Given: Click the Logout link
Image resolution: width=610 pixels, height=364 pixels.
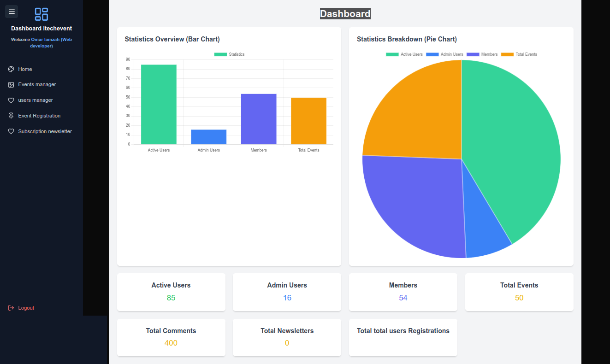Looking at the screenshot, I should (26, 308).
